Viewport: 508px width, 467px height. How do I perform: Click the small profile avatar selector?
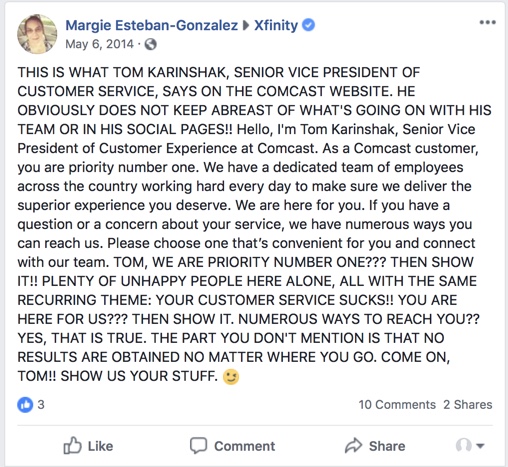click(x=464, y=445)
